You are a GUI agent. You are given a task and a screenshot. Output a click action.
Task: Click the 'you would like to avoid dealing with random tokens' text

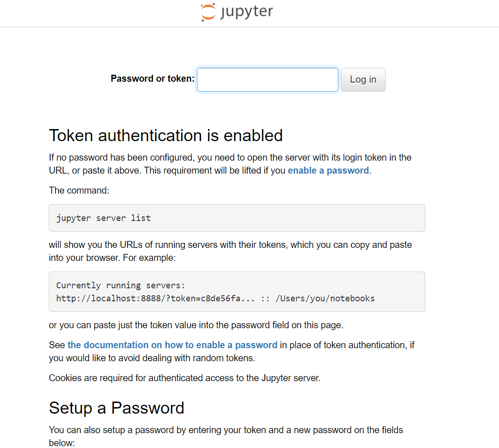[152, 358]
